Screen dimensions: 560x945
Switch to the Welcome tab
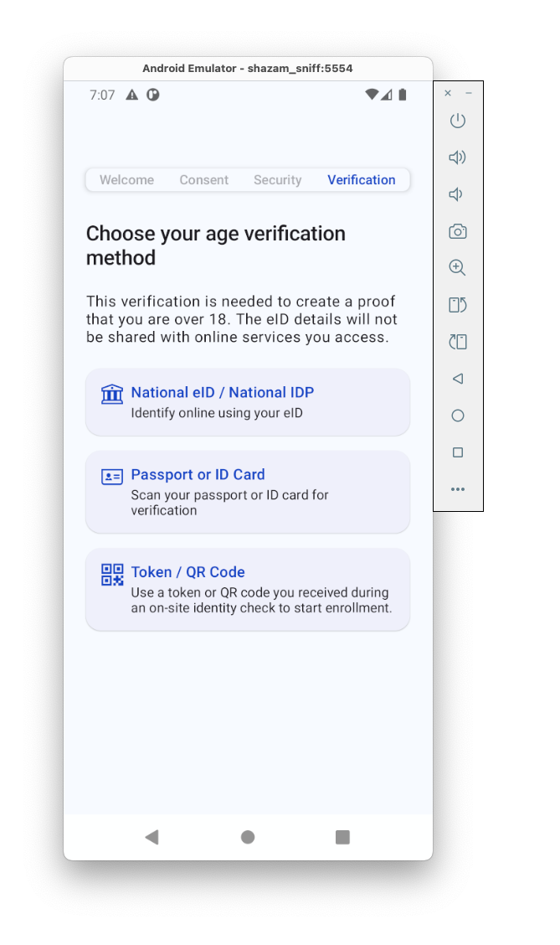pyautogui.click(x=126, y=179)
